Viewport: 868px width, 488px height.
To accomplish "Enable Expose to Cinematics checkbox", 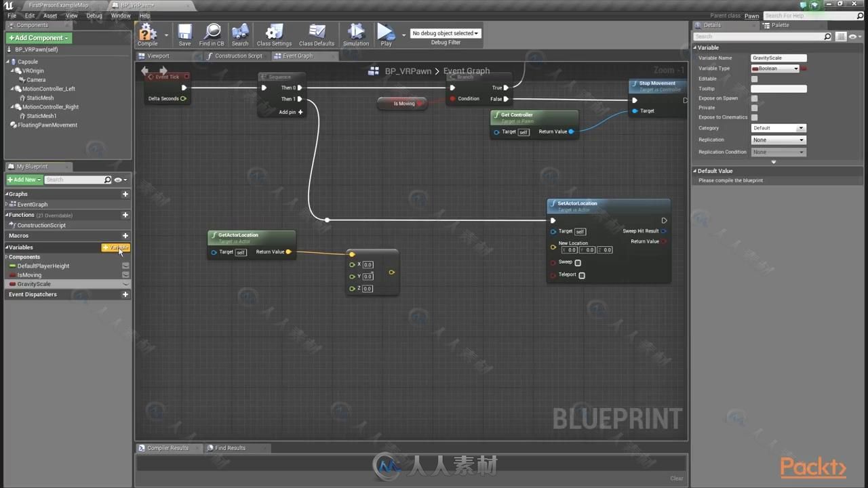I will tap(754, 117).
